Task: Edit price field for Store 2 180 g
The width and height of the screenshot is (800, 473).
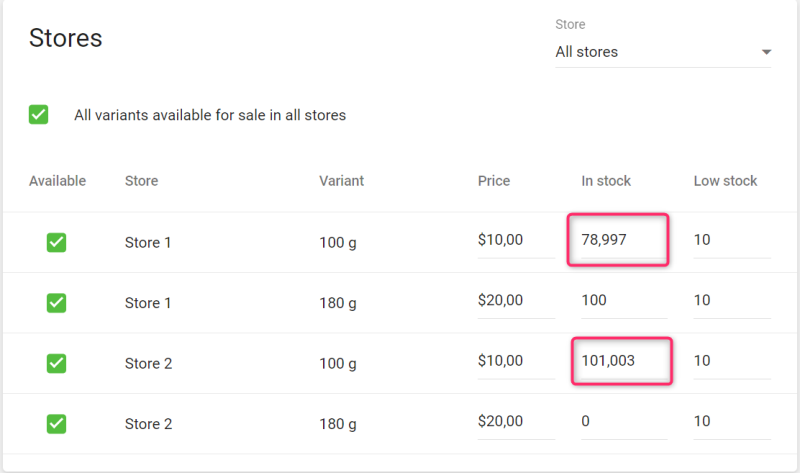Action: 515,422
